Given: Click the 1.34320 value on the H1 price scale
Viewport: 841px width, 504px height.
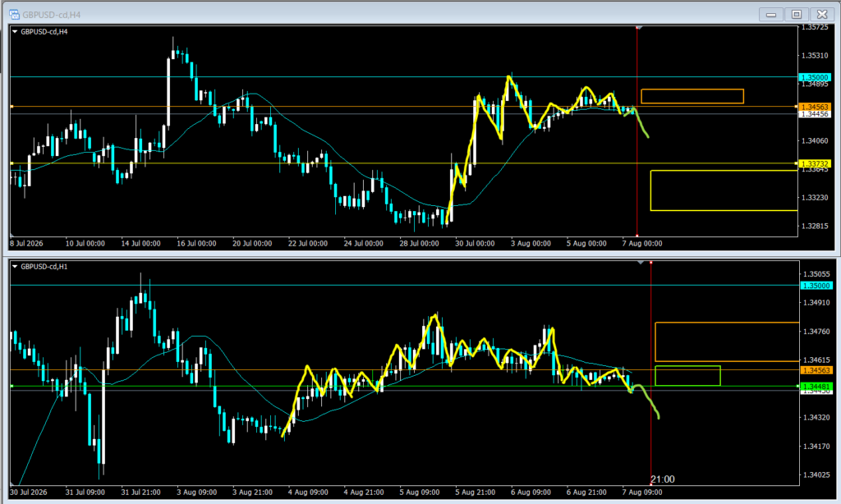Looking at the screenshot, I should click(816, 417).
